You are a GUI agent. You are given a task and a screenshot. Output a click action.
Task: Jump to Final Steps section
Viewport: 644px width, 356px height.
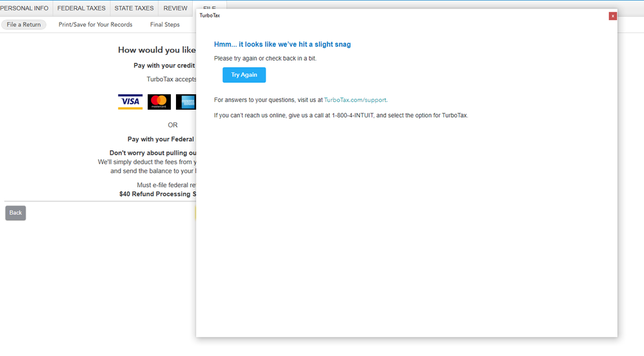click(x=164, y=25)
